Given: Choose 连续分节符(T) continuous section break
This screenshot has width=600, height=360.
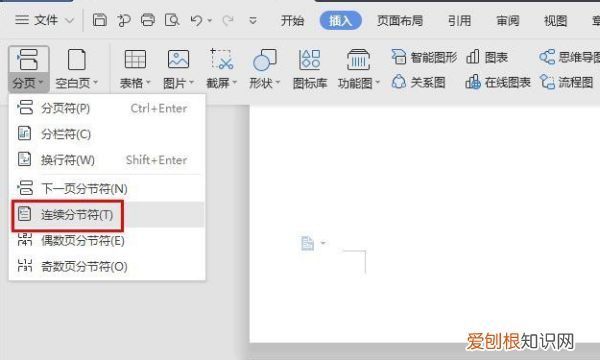Looking at the screenshot, I should [x=107, y=215].
